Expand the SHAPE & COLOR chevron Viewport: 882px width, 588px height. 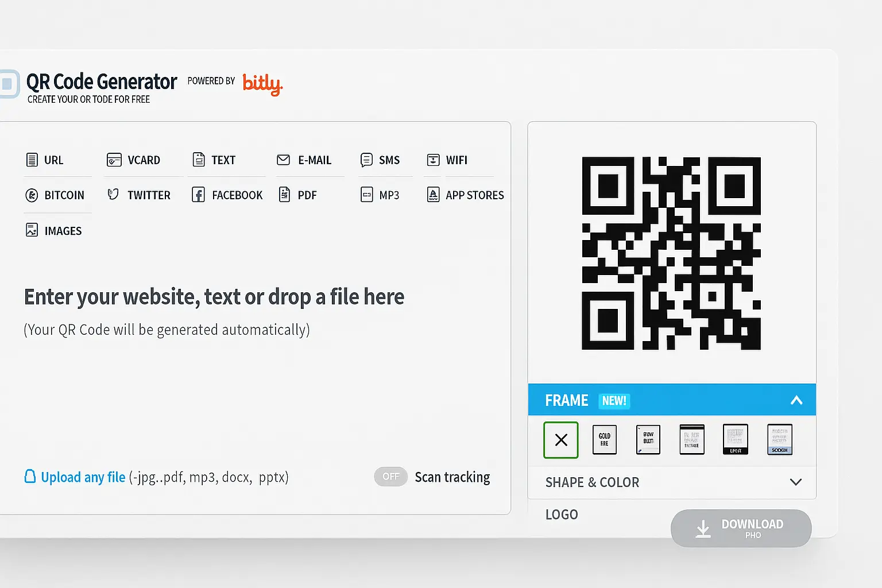[x=796, y=482]
